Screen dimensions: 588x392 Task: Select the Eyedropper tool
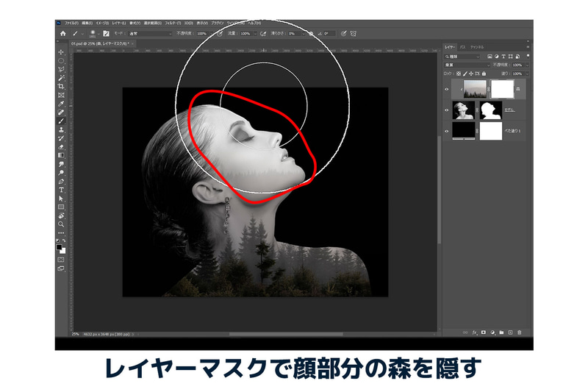pos(61,104)
